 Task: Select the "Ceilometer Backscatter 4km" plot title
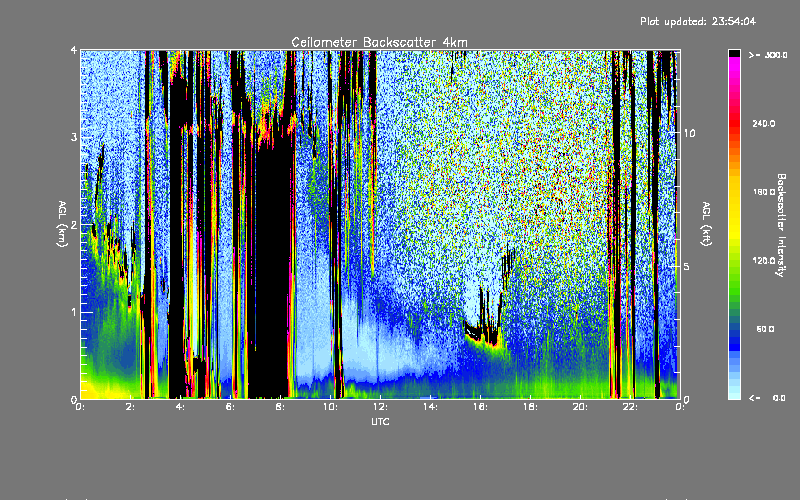[x=380, y=42]
